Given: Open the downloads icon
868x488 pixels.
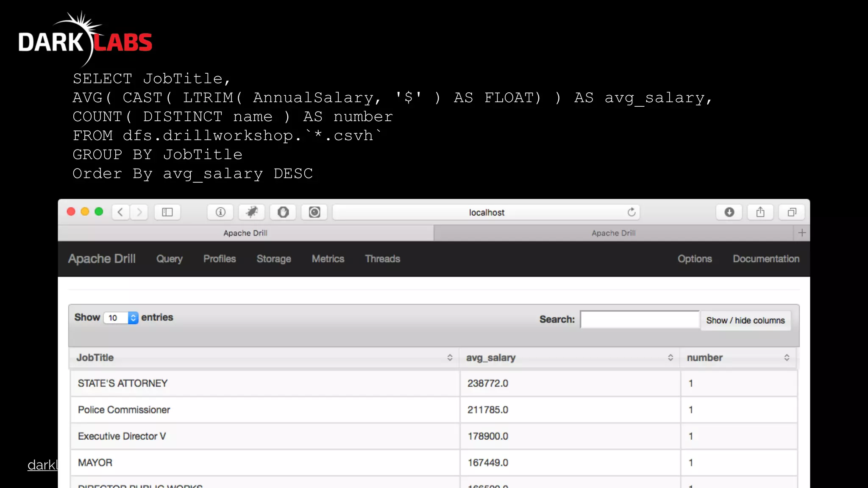Looking at the screenshot, I should [729, 212].
